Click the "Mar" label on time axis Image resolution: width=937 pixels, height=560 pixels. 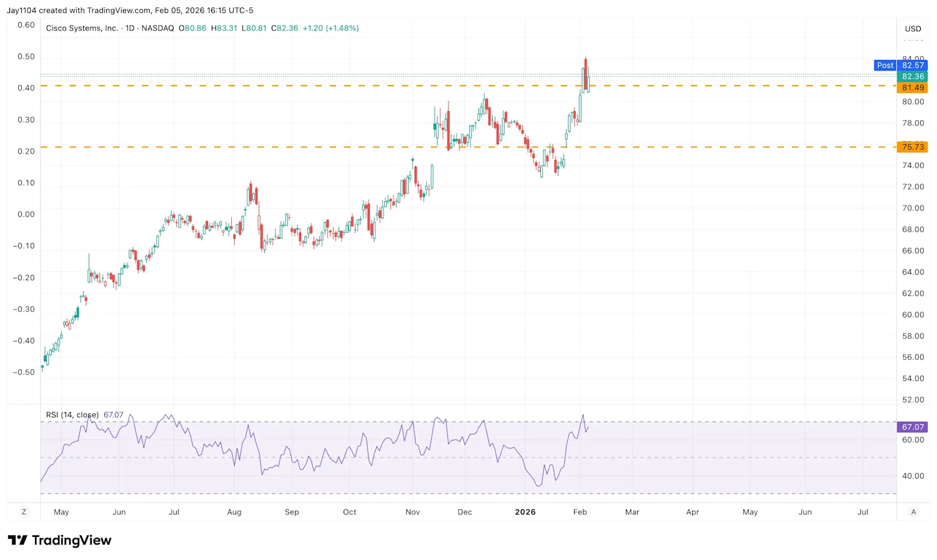coord(632,512)
